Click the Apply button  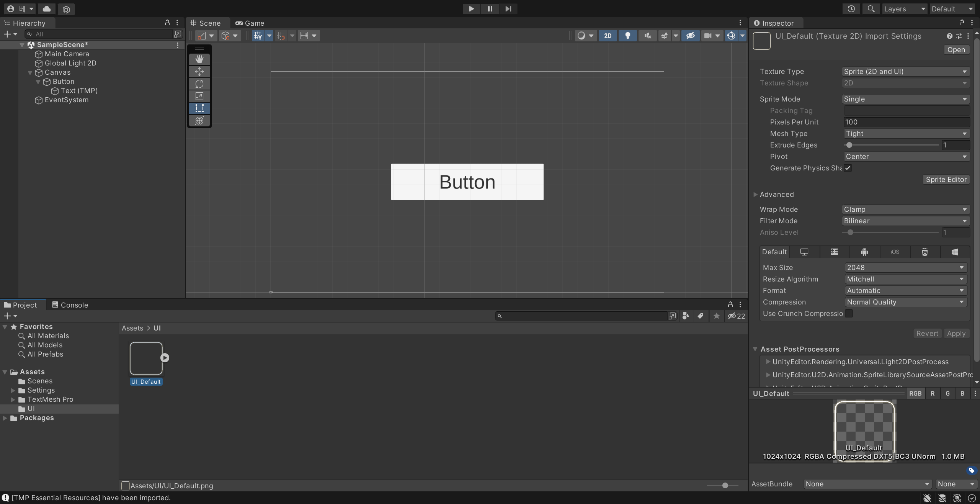(956, 334)
